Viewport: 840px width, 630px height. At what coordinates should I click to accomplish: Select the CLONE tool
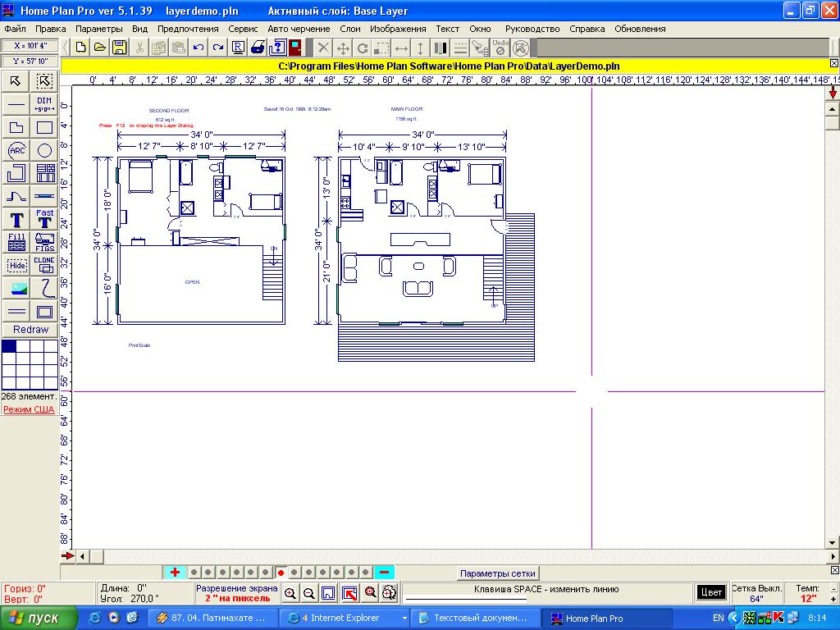44,265
